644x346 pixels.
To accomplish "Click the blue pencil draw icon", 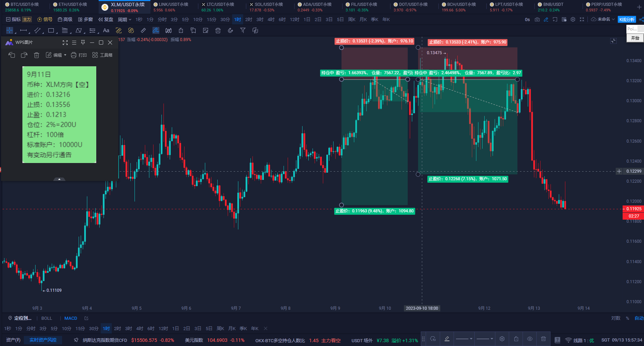I will point(546,19).
